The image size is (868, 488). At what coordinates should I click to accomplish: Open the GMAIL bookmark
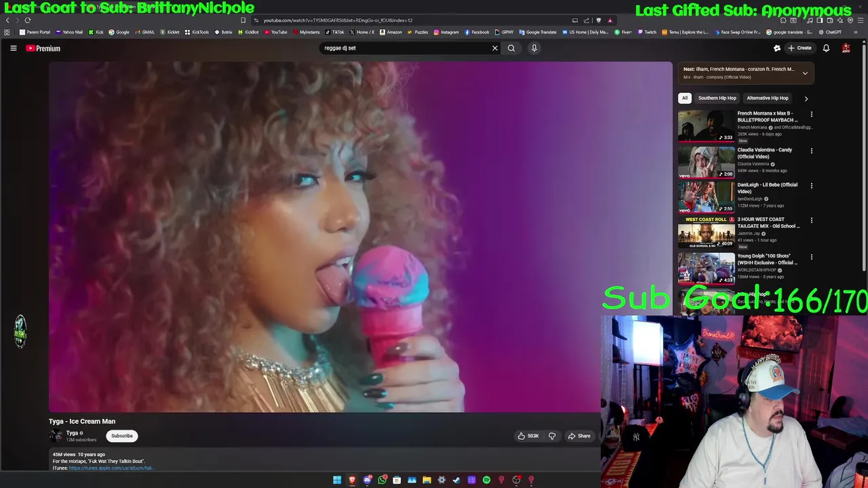coord(144,32)
